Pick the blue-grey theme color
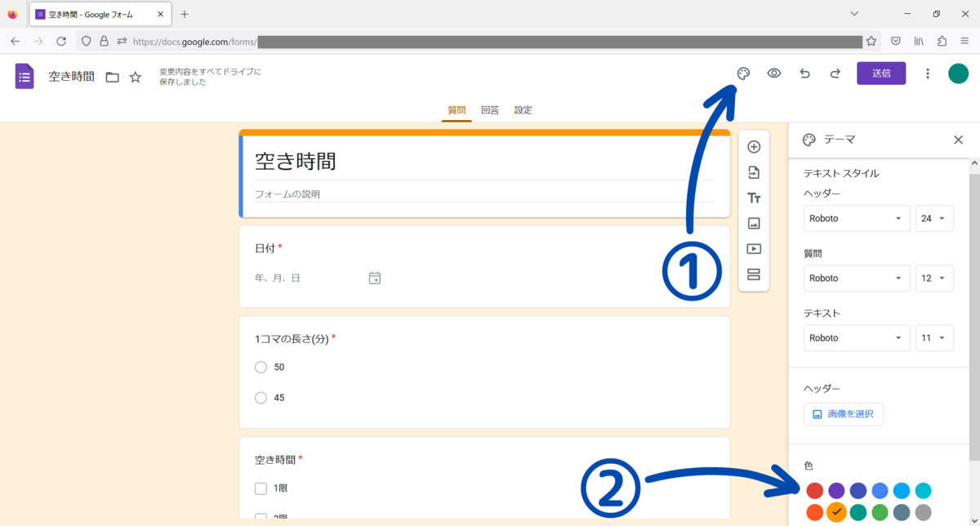The image size is (980, 526). pyautogui.click(x=902, y=513)
